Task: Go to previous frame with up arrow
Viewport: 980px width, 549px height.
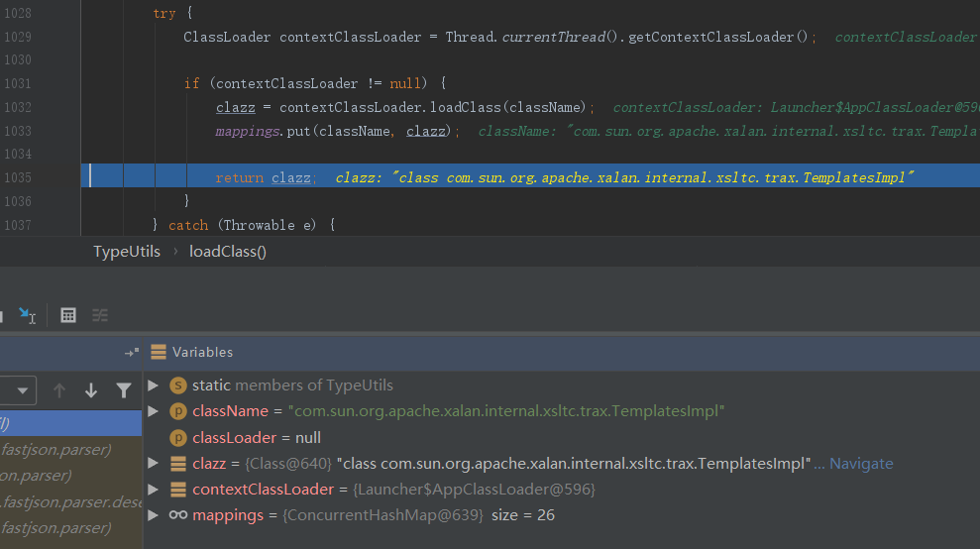Action: click(x=59, y=390)
